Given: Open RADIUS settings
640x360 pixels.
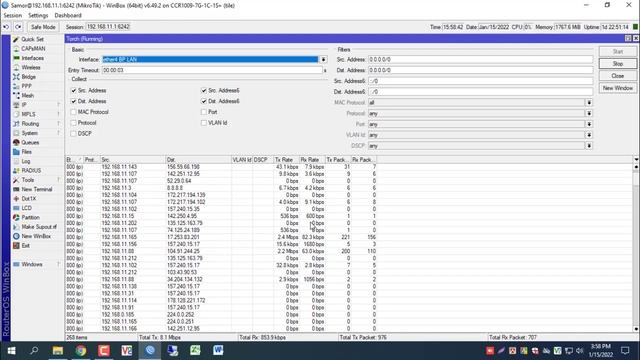Looking at the screenshot, I should (31, 171).
